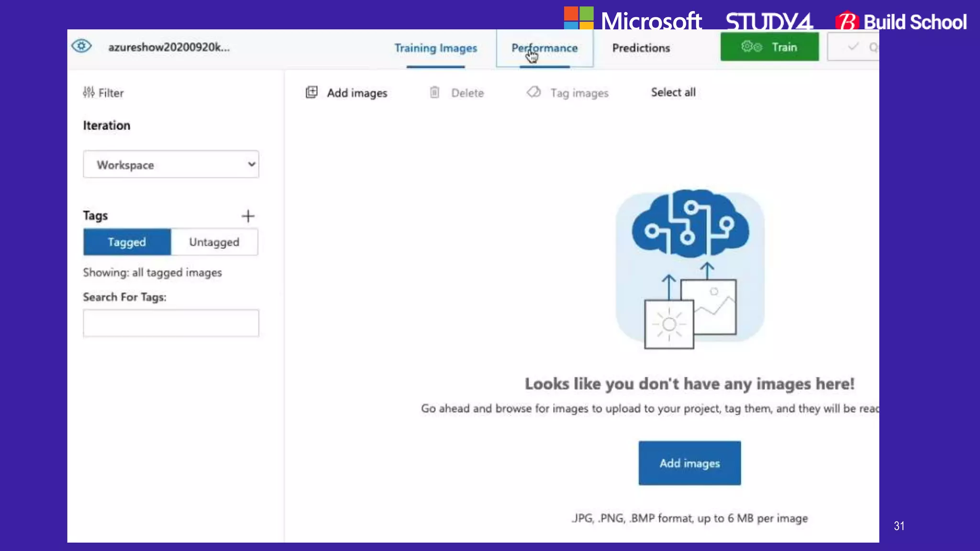The height and width of the screenshot is (551, 980).
Task: Click the azureshow20200920k project name
Action: point(169,47)
